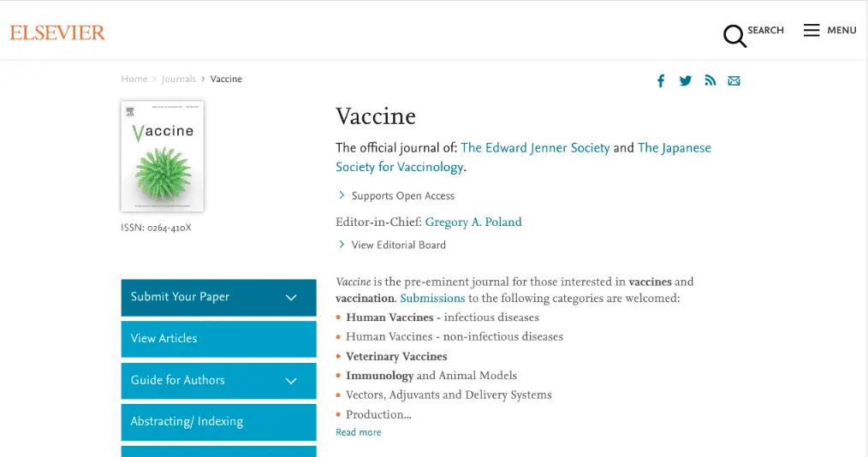Open the hamburger MENU icon
Screen dimensions: 868x457
pyautogui.click(x=812, y=30)
